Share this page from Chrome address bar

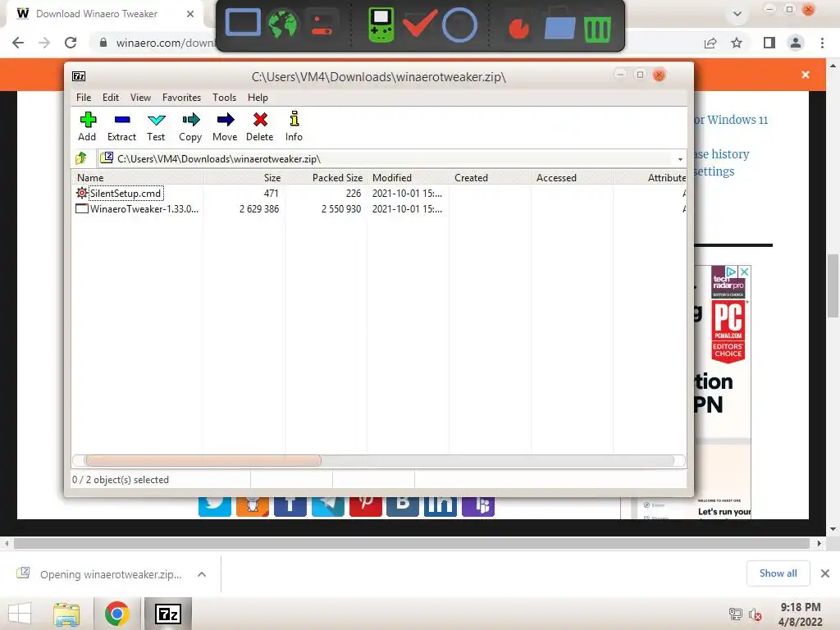(x=710, y=43)
